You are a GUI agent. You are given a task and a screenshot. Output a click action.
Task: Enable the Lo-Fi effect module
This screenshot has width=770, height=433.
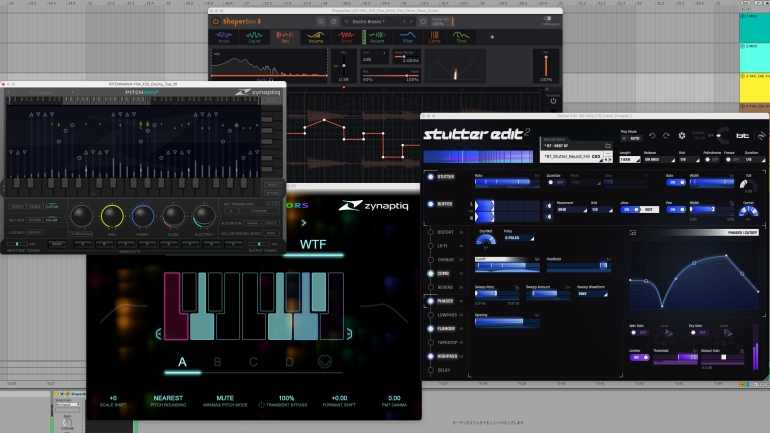[x=431, y=245]
